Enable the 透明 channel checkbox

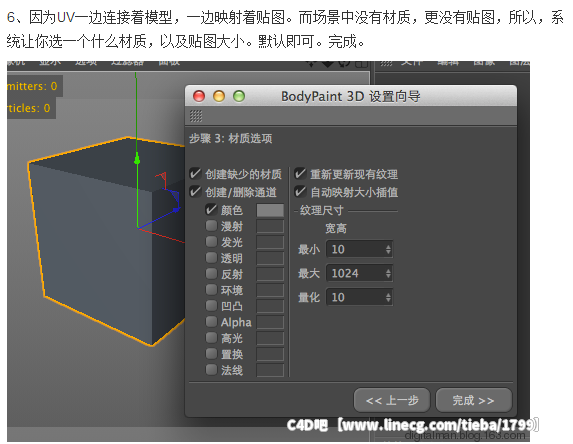click(x=211, y=258)
